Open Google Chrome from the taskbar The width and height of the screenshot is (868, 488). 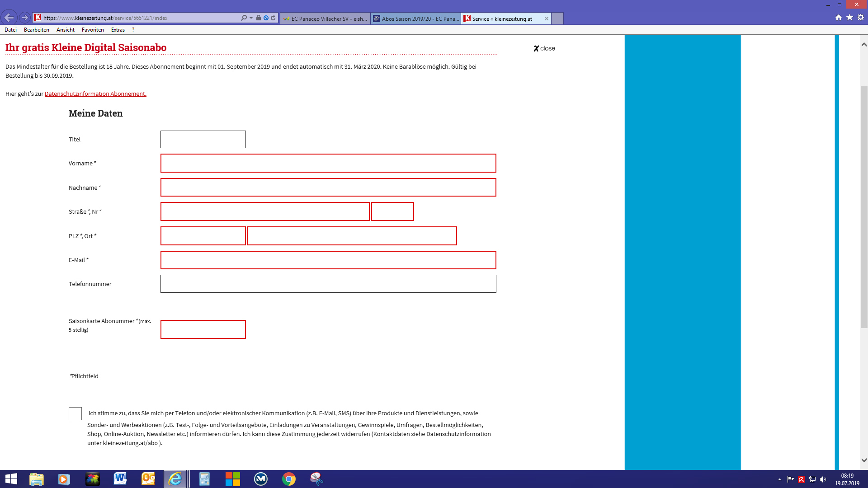pyautogui.click(x=288, y=479)
